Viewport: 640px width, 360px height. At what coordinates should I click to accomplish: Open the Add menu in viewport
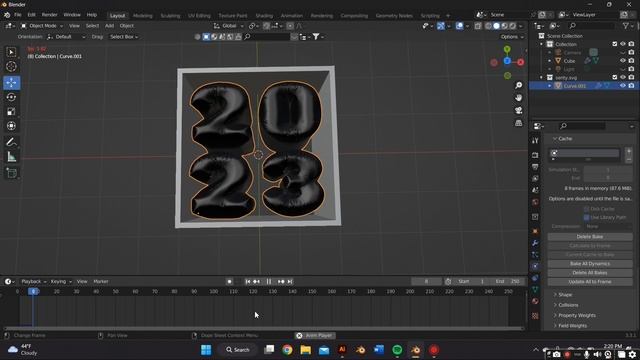coord(109,26)
